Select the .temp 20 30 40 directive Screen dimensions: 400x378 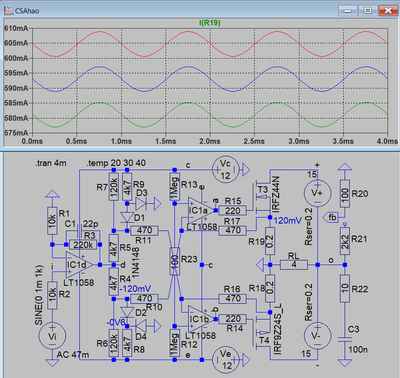[x=116, y=163]
